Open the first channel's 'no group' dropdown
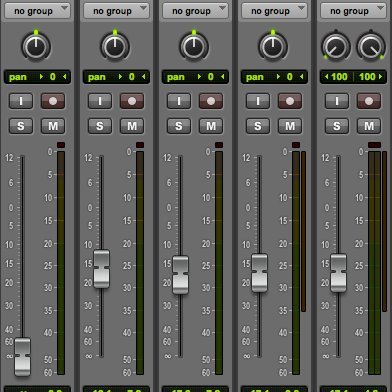The height and width of the screenshot is (392, 392). point(37,10)
